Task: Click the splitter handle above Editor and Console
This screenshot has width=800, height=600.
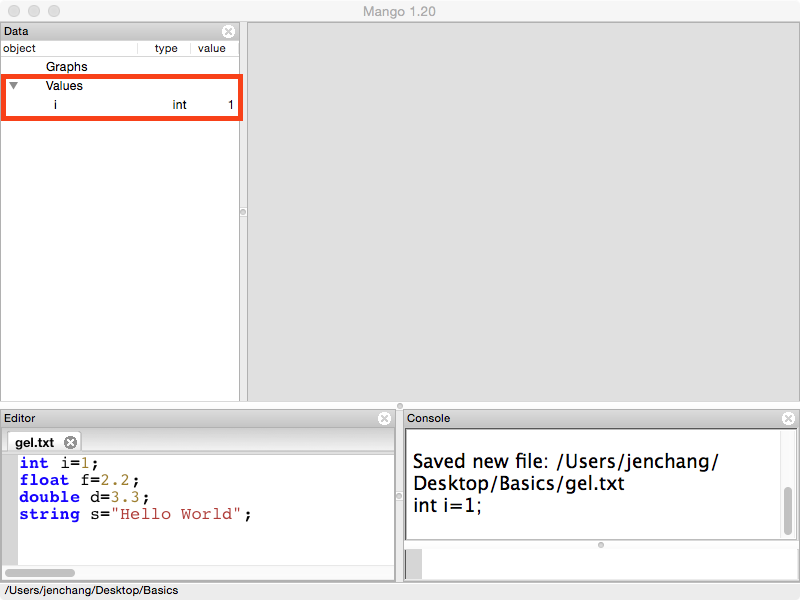Action: (x=399, y=405)
